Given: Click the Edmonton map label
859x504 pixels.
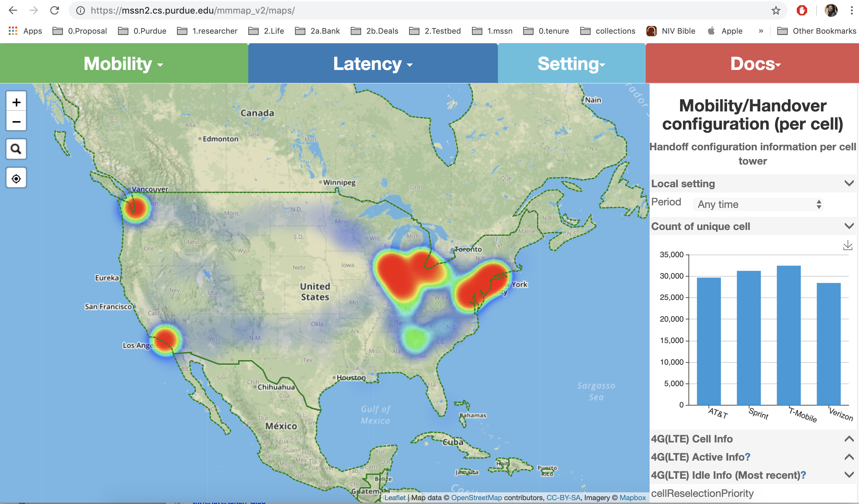Looking at the screenshot, I should click(220, 139).
